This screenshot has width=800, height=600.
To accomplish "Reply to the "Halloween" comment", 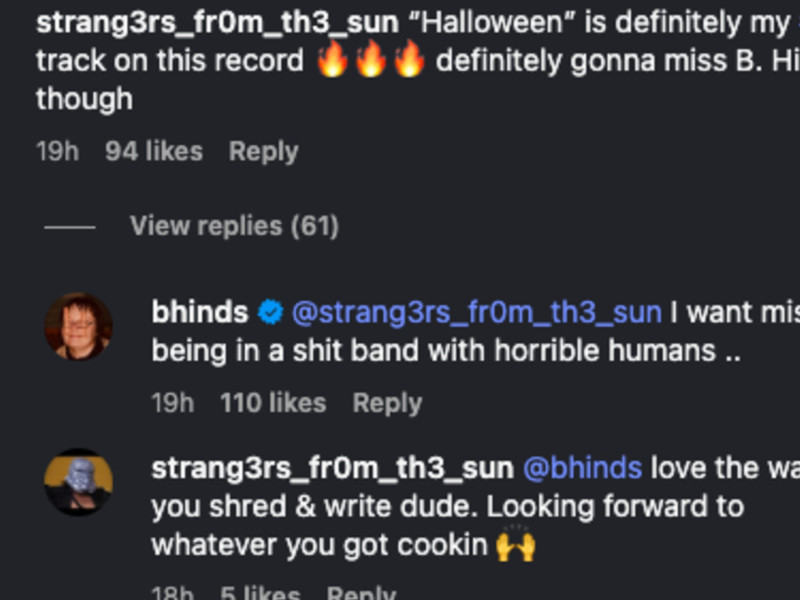I will 263,151.
